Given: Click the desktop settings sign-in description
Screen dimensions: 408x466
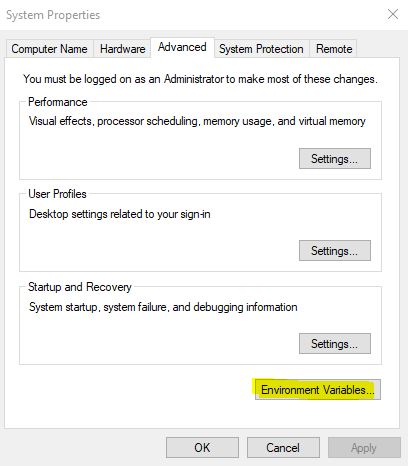Looking at the screenshot, I should (120, 214).
